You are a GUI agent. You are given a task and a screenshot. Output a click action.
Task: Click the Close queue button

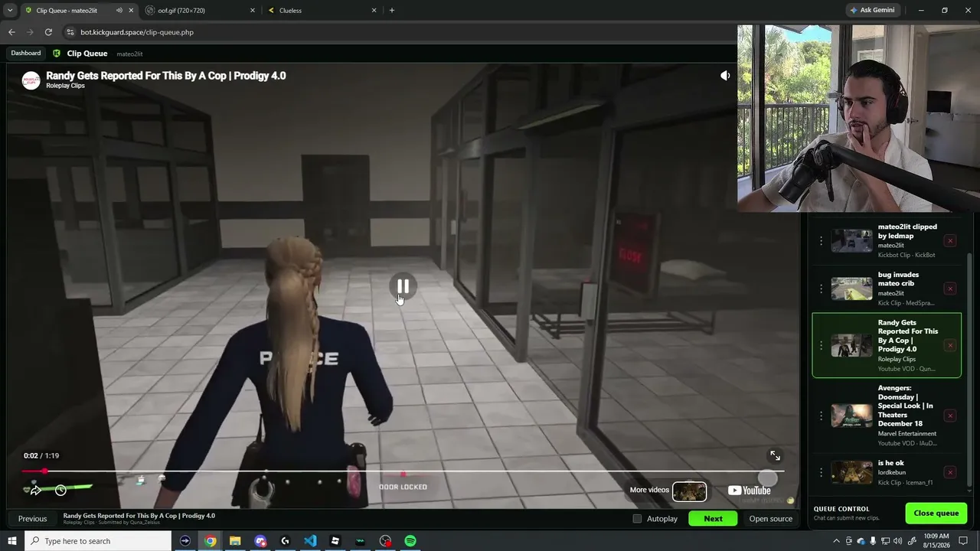936,513
